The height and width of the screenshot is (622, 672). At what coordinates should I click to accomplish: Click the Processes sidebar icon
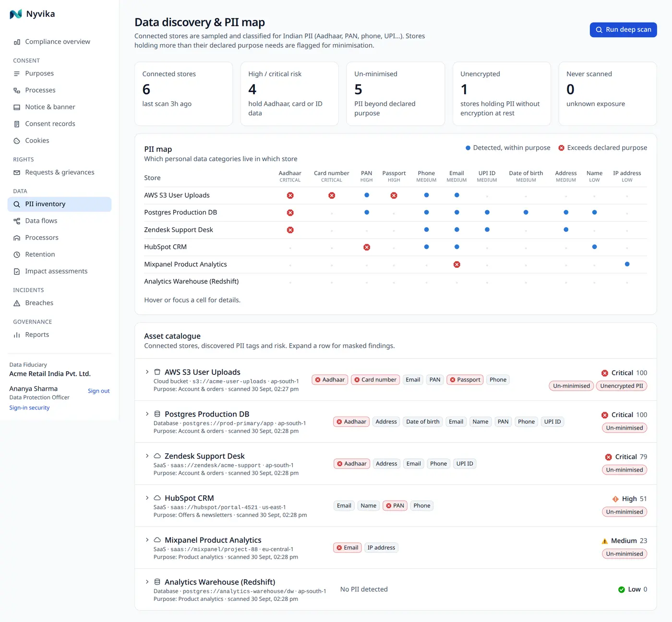pyautogui.click(x=17, y=90)
